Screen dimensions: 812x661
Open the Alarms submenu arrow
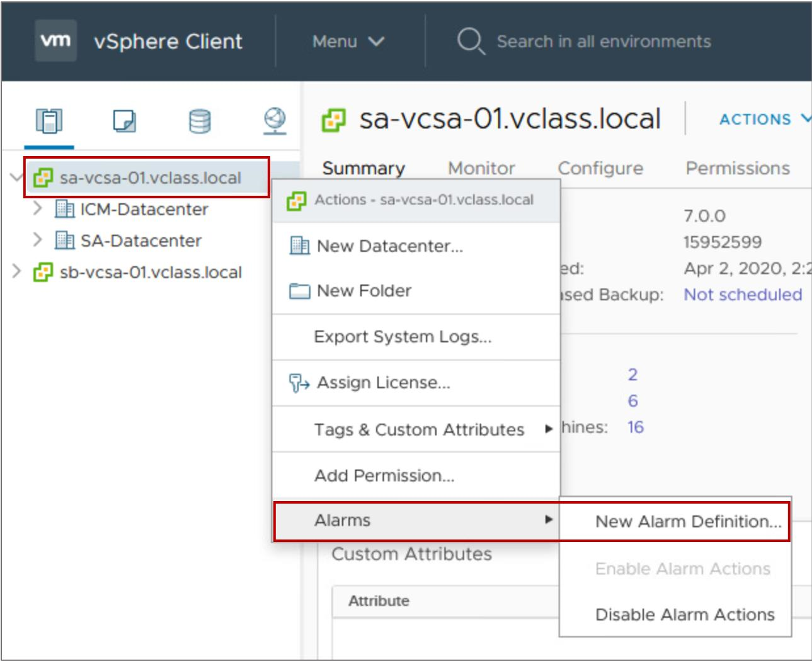pos(549,520)
